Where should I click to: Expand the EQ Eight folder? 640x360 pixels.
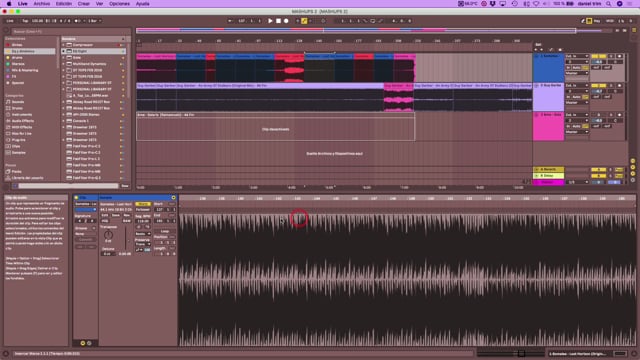pyautogui.click(x=64, y=51)
